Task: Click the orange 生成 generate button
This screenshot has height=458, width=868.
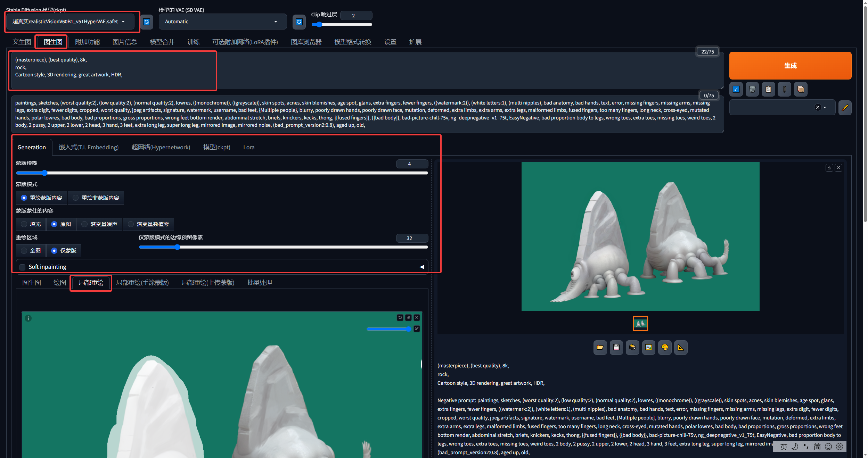Action: click(790, 66)
